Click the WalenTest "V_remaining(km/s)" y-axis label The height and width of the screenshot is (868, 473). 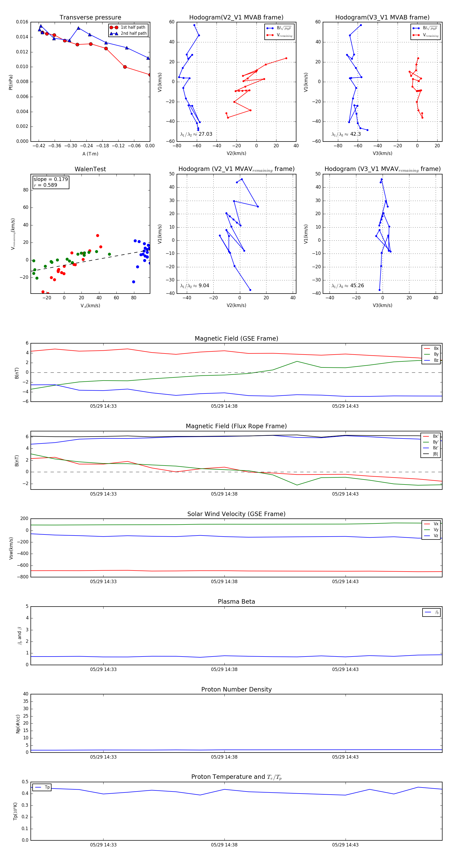pos(13,234)
